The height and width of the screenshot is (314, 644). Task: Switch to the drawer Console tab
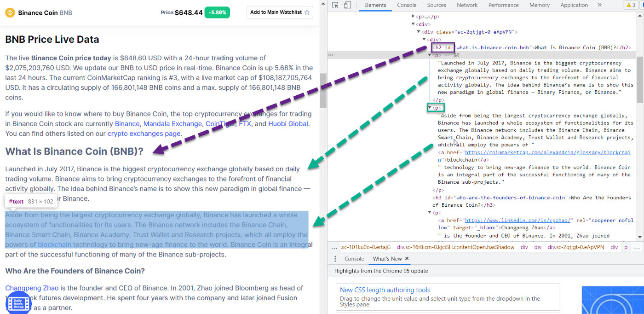tap(354, 259)
